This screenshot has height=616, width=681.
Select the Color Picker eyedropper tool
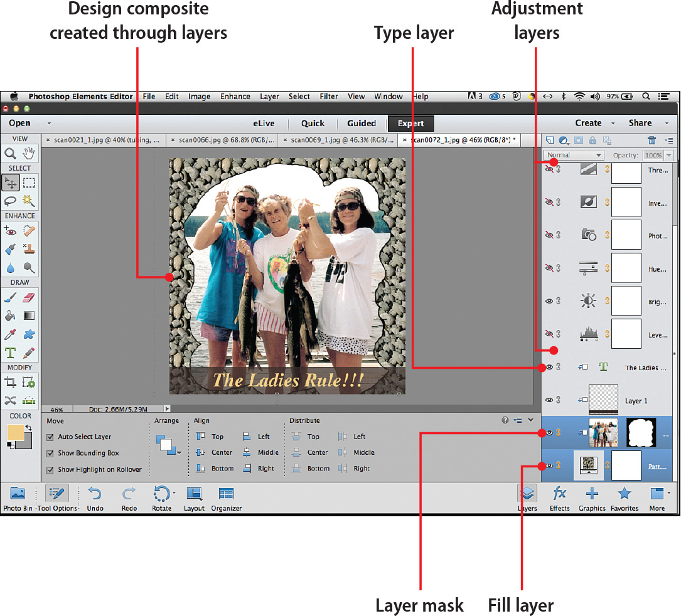tap(11, 334)
